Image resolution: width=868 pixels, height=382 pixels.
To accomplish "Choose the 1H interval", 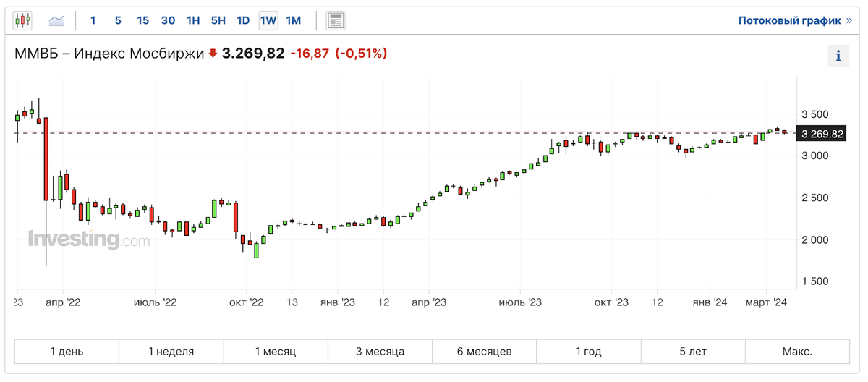I will (x=193, y=20).
